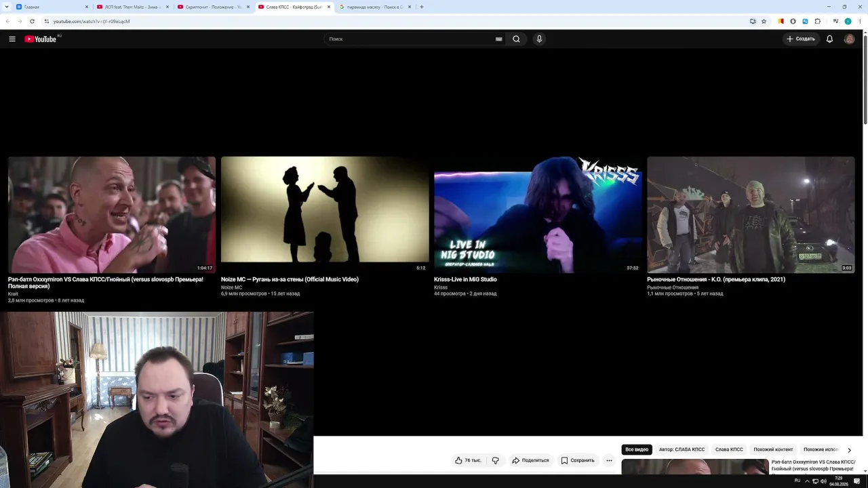Click the Рыночные Отношения night street thumbnail
Viewport: 868px width, 488px height.
pyautogui.click(x=751, y=215)
